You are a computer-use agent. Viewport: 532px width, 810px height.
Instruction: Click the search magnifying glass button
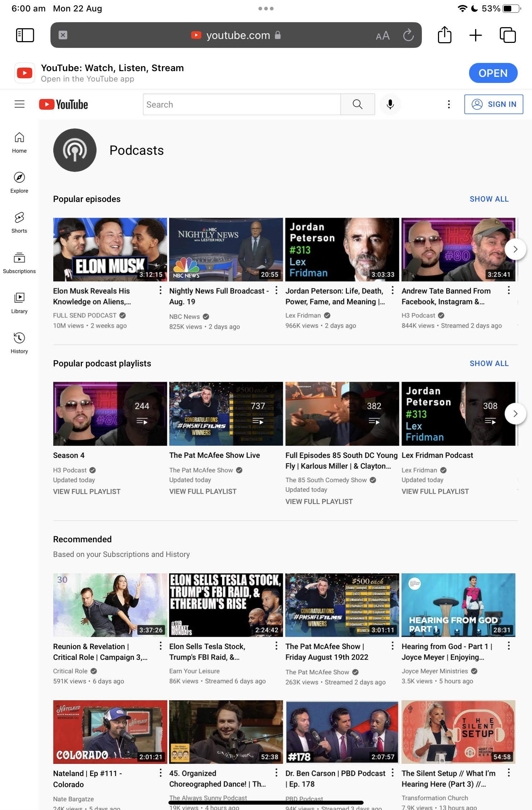[x=358, y=104]
